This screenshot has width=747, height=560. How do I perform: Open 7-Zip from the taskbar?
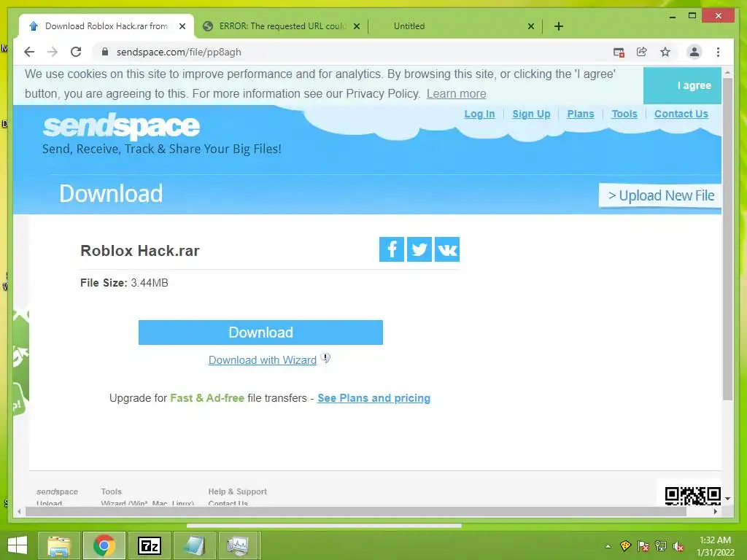149,545
